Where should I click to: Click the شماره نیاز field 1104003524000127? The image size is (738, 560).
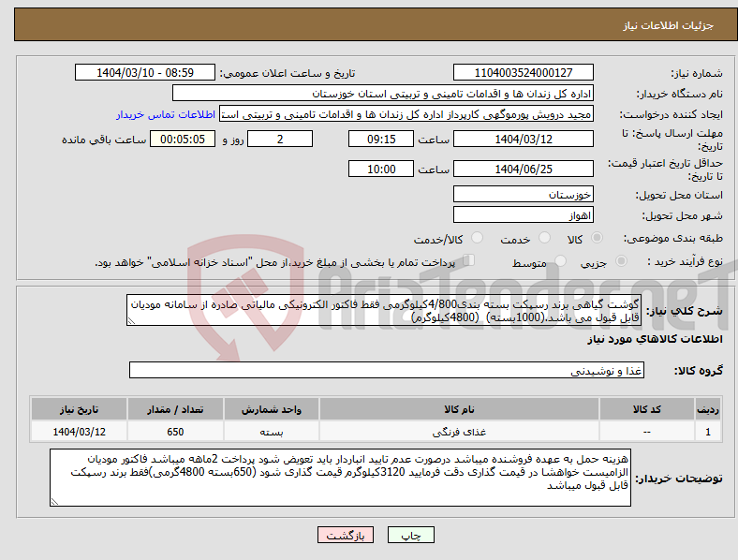coord(523,72)
